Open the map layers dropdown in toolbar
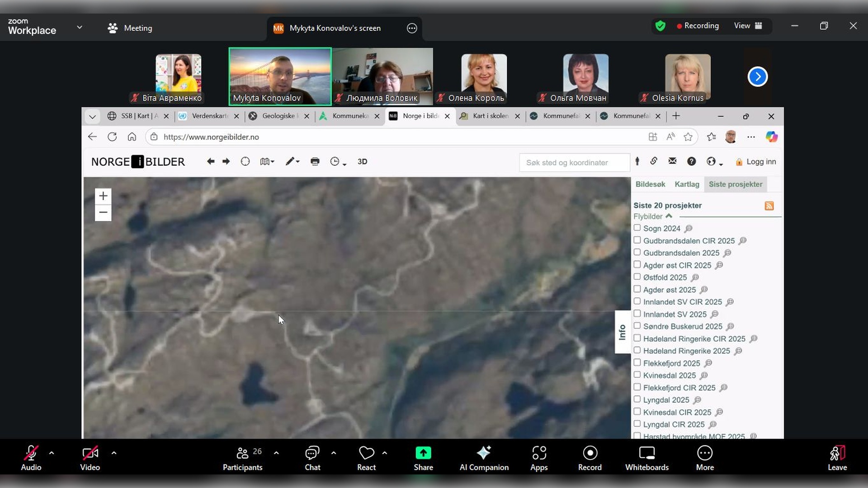 click(267, 162)
